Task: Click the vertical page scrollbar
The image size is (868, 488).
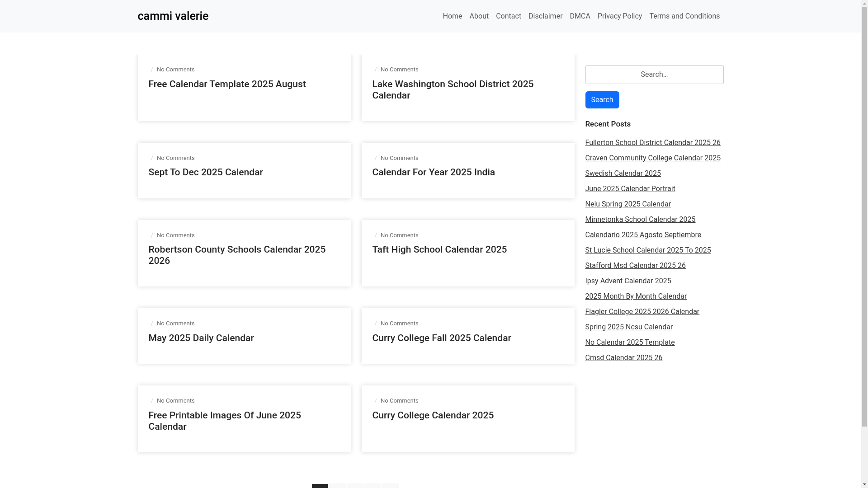Action: (864, 226)
